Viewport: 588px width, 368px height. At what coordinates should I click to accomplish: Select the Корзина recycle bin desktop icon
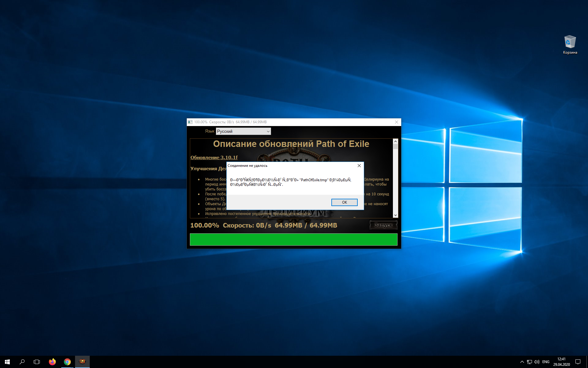pos(570,45)
